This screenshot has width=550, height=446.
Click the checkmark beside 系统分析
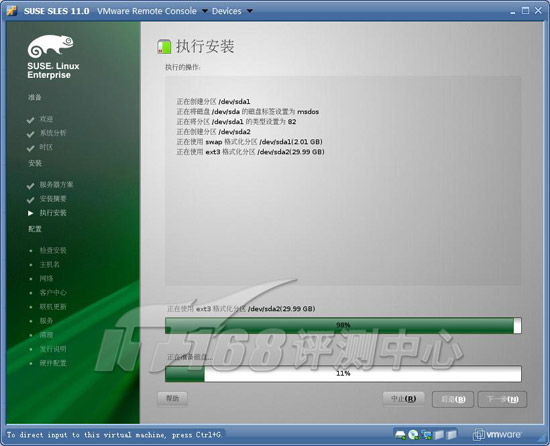[31, 134]
